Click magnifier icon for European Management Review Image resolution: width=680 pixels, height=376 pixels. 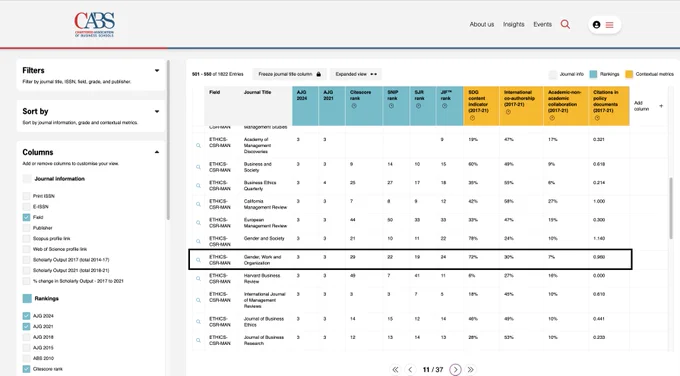tap(198, 223)
